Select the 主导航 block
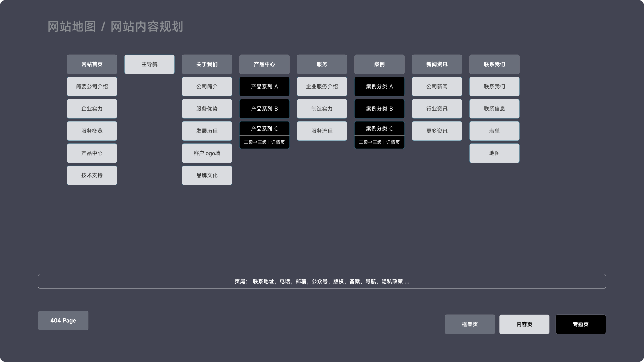Image resolution: width=644 pixels, height=362 pixels. [149, 64]
